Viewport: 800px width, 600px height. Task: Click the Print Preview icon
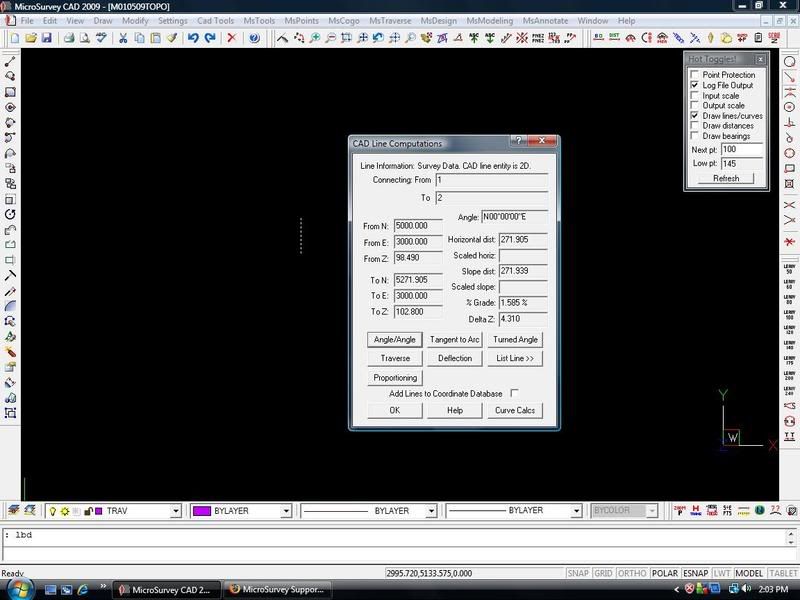click(85, 38)
